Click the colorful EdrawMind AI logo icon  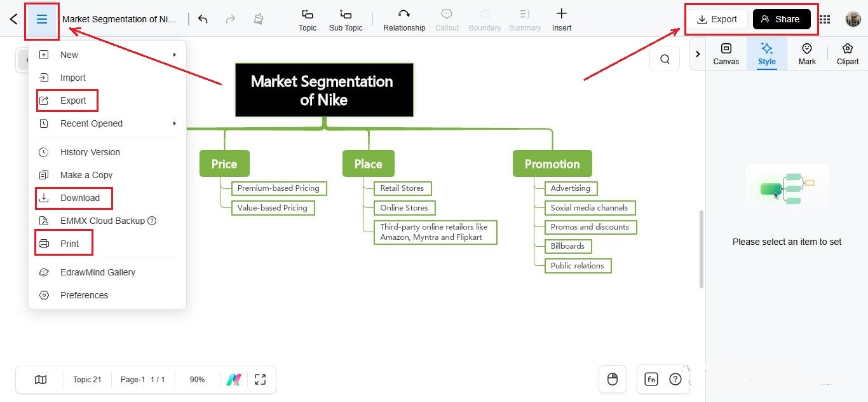tap(233, 380)
